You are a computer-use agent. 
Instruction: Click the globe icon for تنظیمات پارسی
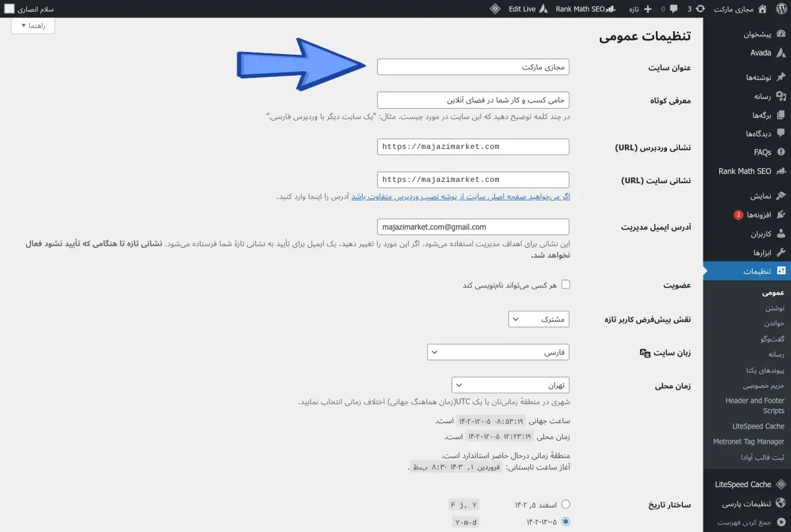781,503
